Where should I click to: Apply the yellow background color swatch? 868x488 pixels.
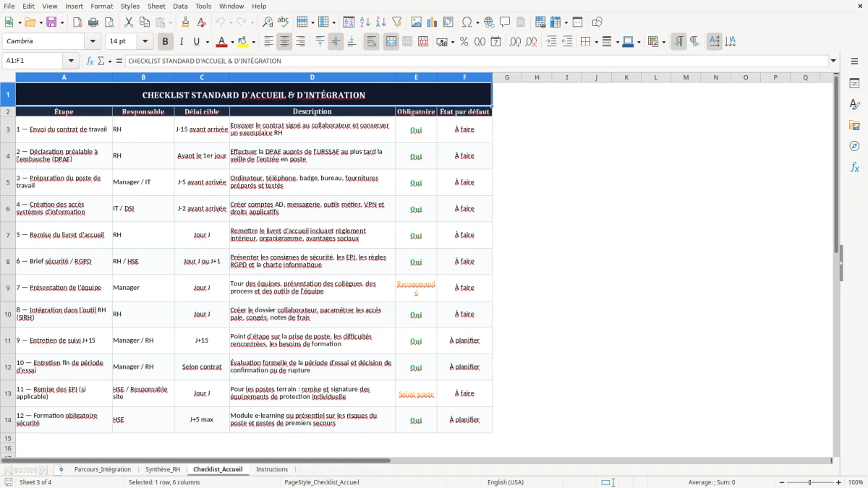click(x=243, y=42)
